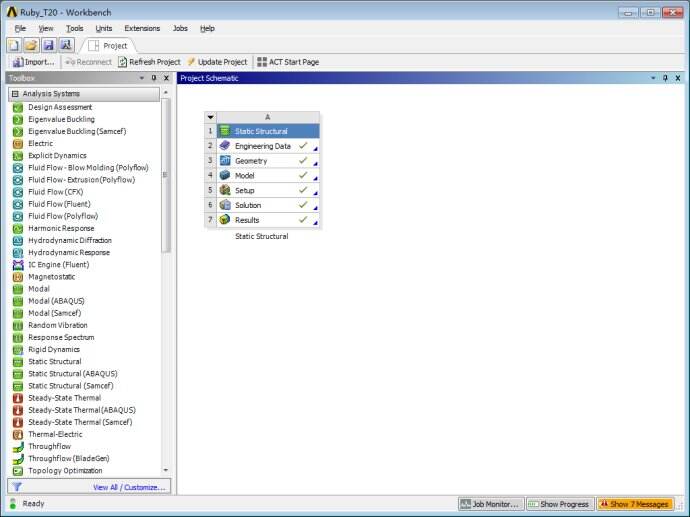690x517 pixels.
Task: Choose Fluid Flow (Fluent) in the toolbox
Action: [59, 204]
